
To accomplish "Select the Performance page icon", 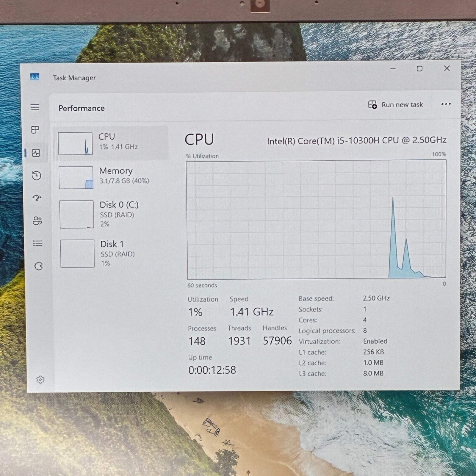I will click(x=36, y=153).
